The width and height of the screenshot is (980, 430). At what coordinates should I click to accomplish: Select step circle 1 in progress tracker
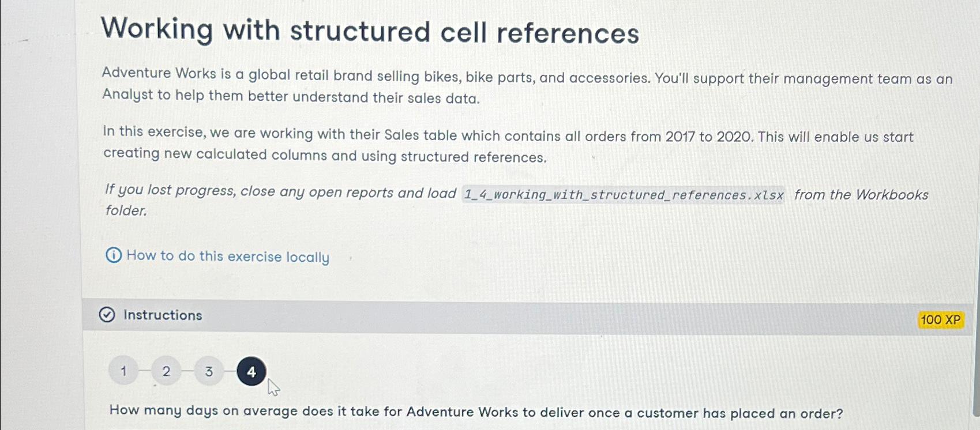click(123, 372)
